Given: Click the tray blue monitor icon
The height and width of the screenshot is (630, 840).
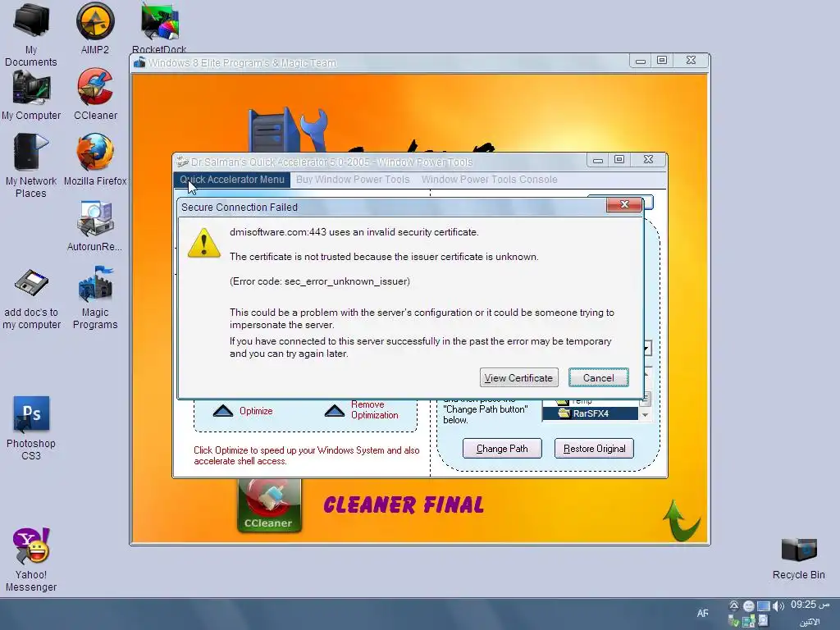Looking at the screenshot, I should tap(764, 606).
